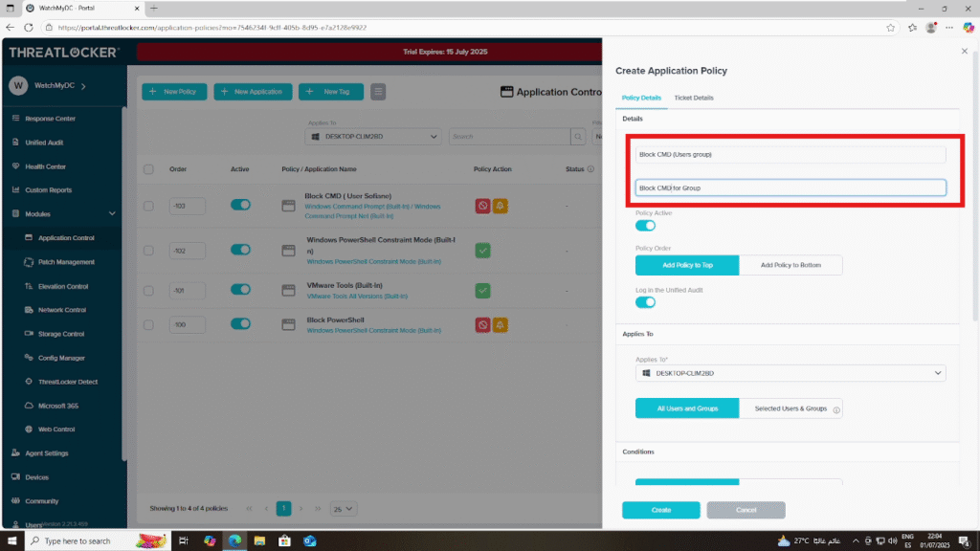This screenshot has height=551, width=980.
Task: Open Community in sidebar
Action: [42, 501]
